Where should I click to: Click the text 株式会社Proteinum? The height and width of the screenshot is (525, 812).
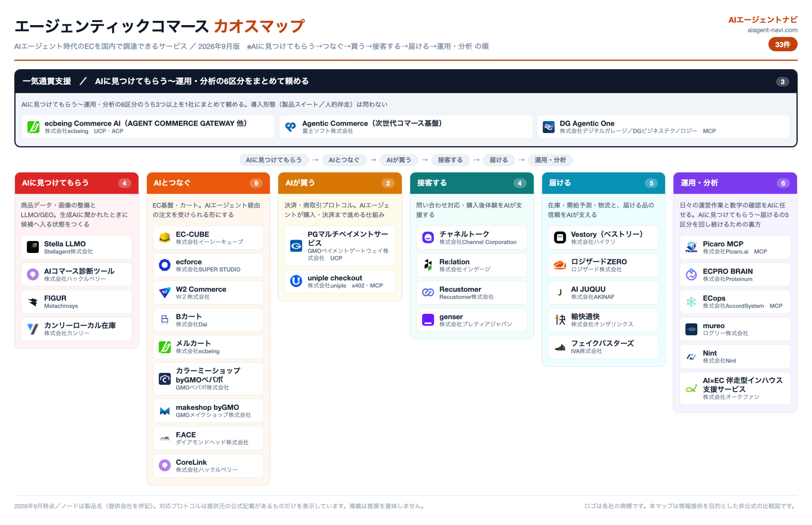[727, 279]
